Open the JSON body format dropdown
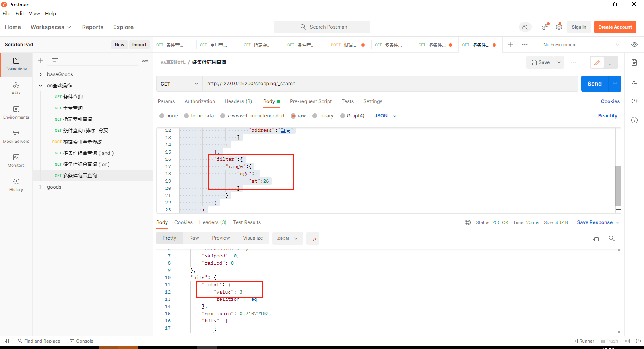 (386, 116)
